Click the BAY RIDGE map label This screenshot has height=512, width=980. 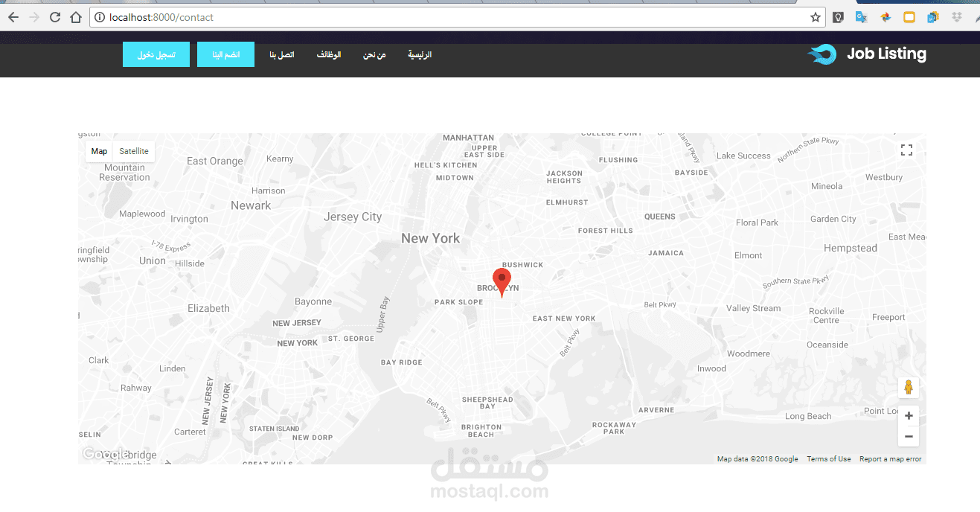click(401, 362)
